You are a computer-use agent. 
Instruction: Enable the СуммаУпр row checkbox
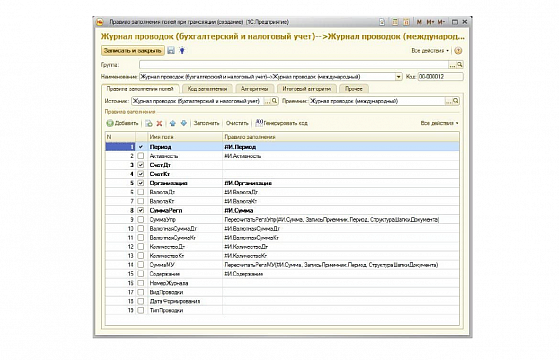pos(141,220)
